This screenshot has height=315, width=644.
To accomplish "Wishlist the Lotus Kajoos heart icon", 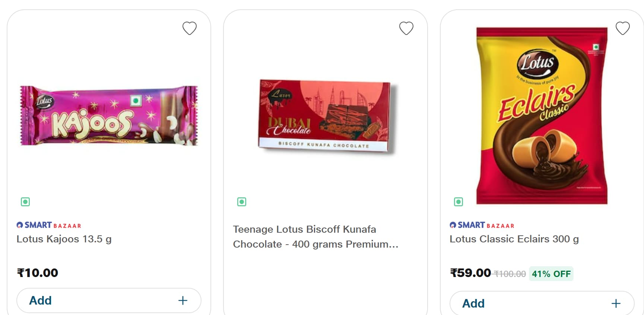I will click(189, 28).
